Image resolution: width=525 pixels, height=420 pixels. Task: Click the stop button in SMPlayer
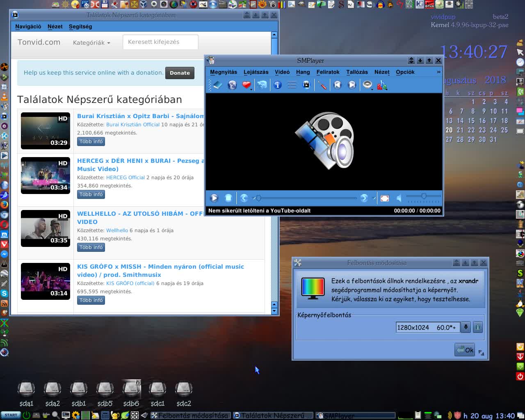click(x=228, y=198)
